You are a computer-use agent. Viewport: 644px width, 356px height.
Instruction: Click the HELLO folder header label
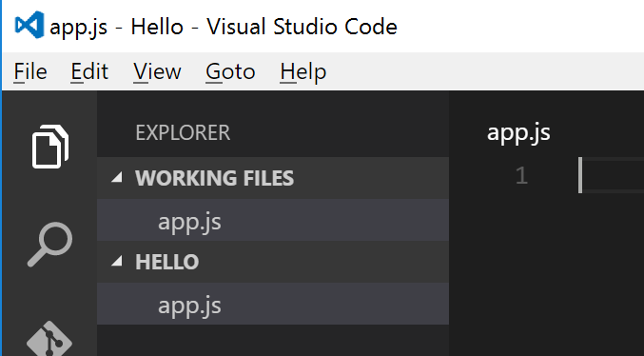[166, 262]
